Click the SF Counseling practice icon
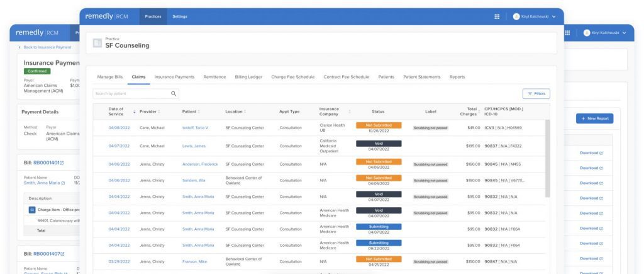644x274 pixels. [x=97, y=43]
